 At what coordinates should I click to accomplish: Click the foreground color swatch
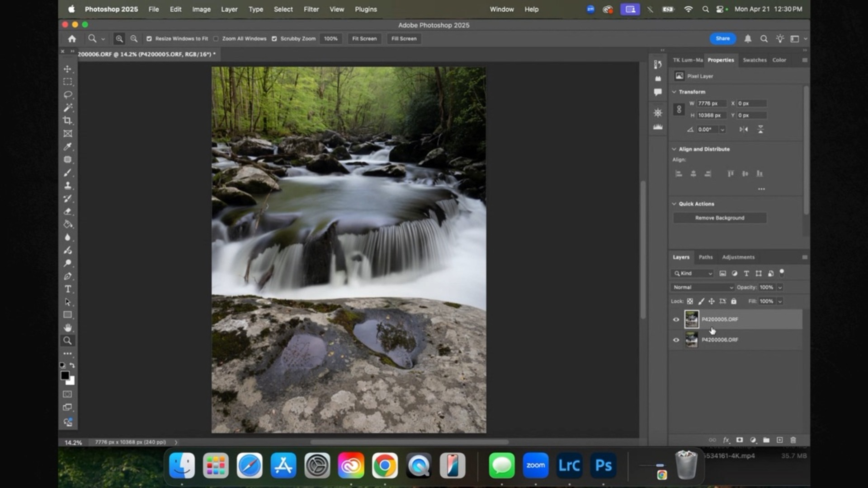coord(66,375)
